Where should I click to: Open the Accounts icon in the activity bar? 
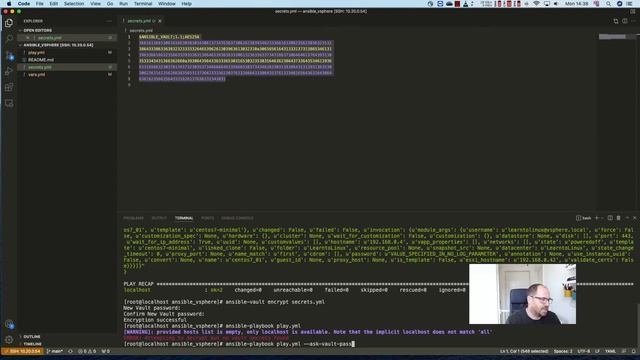(9, 324)
